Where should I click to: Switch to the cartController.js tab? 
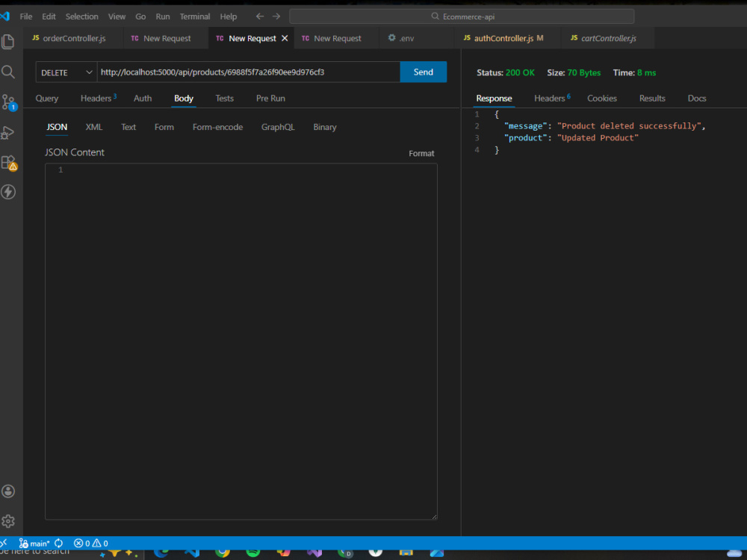point(608,38)
